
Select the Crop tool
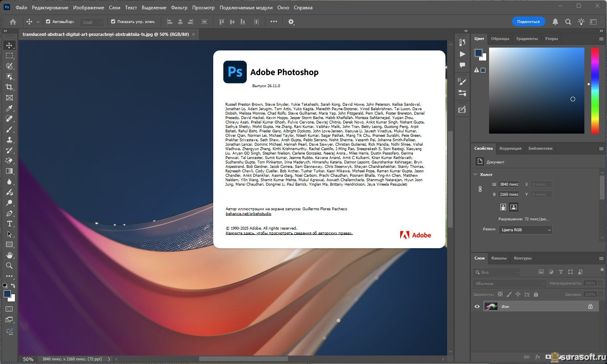pyautogui.click(x=9, y=87)
